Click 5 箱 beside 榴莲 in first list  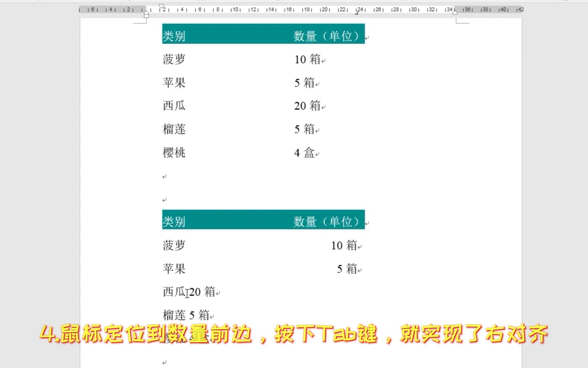(304, 129)
